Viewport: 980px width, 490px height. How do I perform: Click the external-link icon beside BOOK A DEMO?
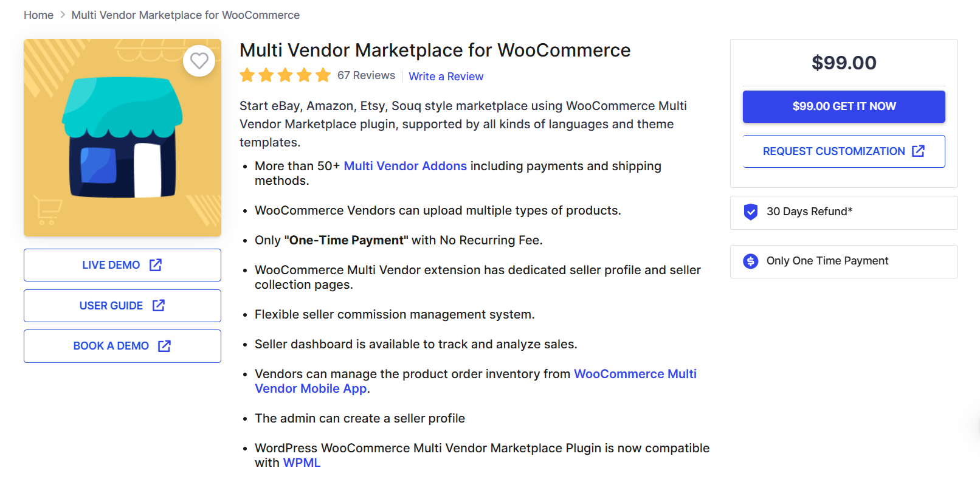coord(164,345)
